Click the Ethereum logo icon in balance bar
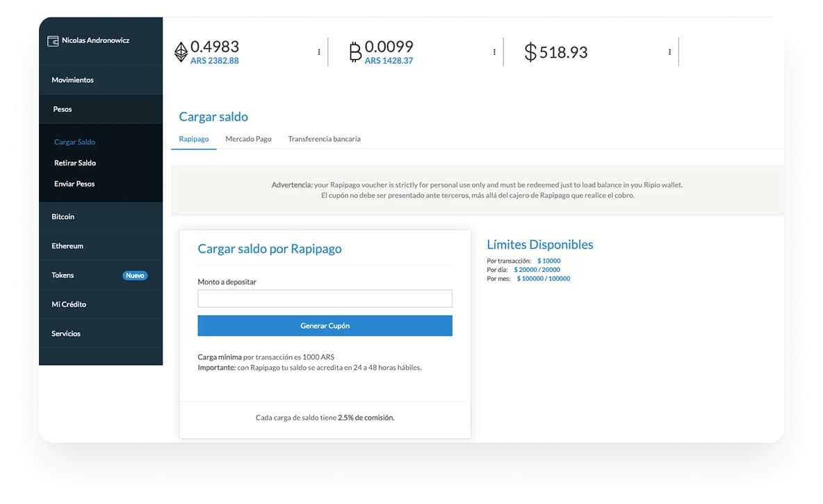Image resolution: width=823 pixels, height=504 pixels. (181, 52)
